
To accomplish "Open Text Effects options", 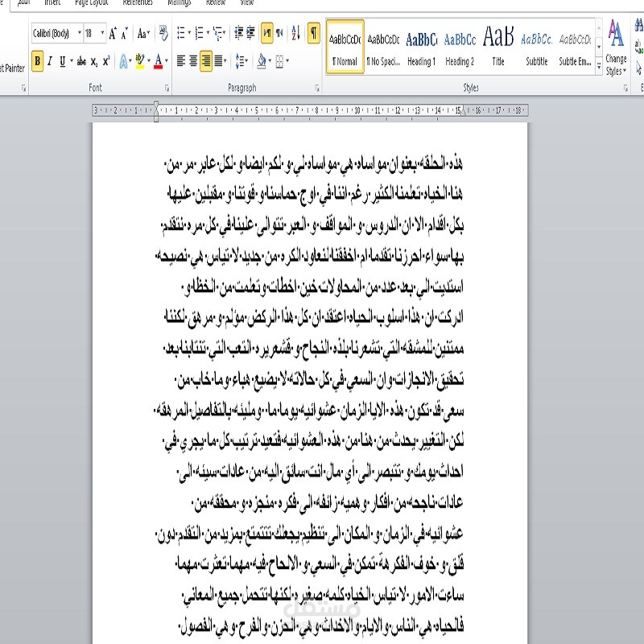I will [x=123, y=62].
